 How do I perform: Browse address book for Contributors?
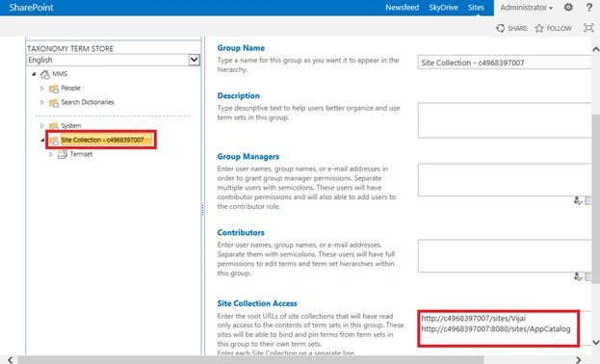[x=588, y=276]
